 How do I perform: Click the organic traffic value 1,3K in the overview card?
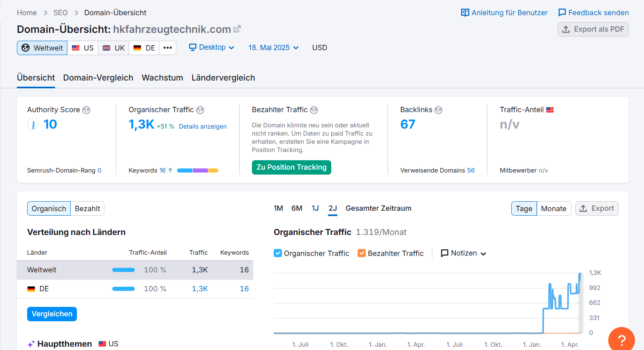[x=141, y=124]
